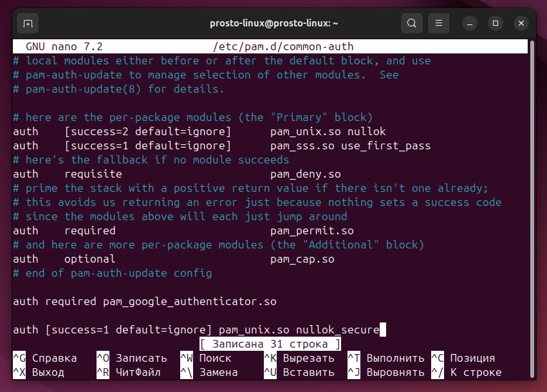Place cursor on pam_sss.so use_first_pass

click(351, 146)
